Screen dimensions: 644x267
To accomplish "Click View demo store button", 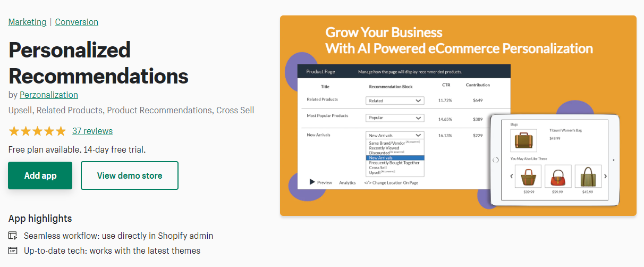I will point(130,176).
